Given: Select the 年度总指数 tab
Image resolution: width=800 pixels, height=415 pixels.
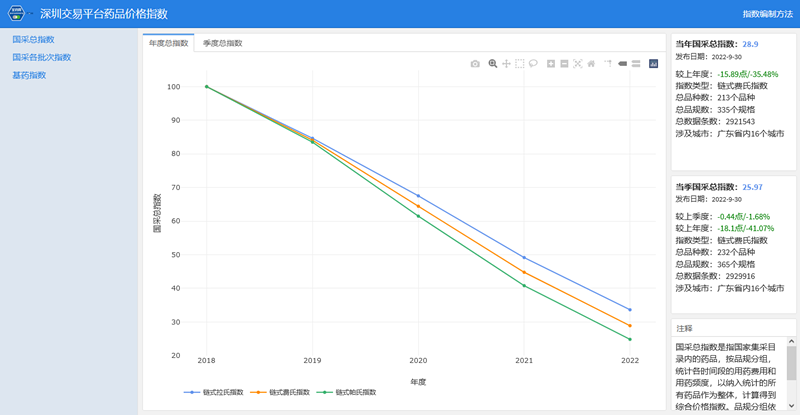Looking at the screenshot, I should [168, 44].
